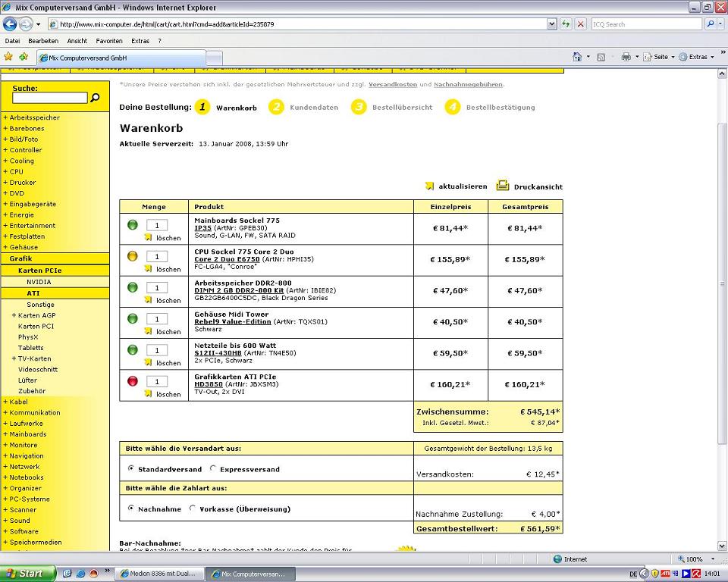This screenshot has width=728, height=582.
Task: Click the aktualisieren cart icon
Action: pos(429,186)
